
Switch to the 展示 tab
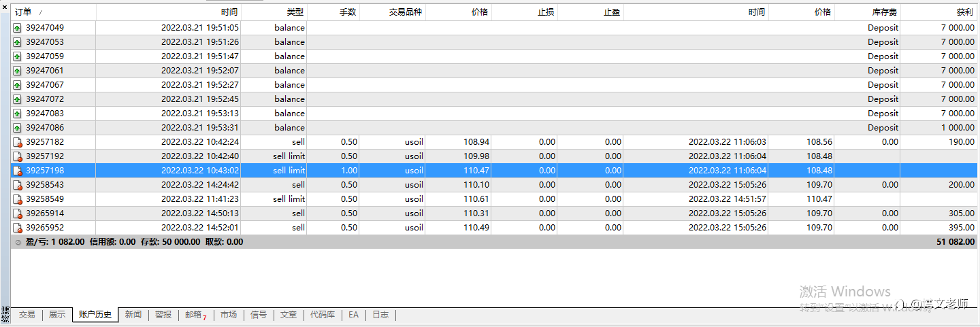coord(57,315)
